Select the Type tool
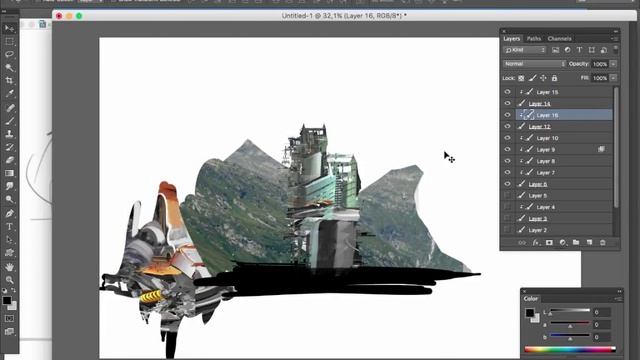 point(9,226)
